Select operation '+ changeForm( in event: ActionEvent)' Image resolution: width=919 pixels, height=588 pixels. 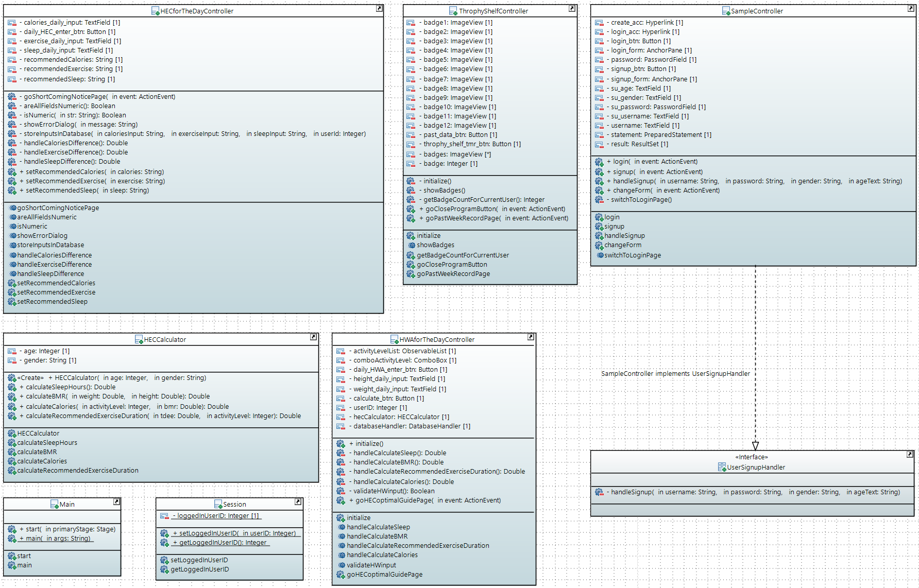tap(663, 191)
